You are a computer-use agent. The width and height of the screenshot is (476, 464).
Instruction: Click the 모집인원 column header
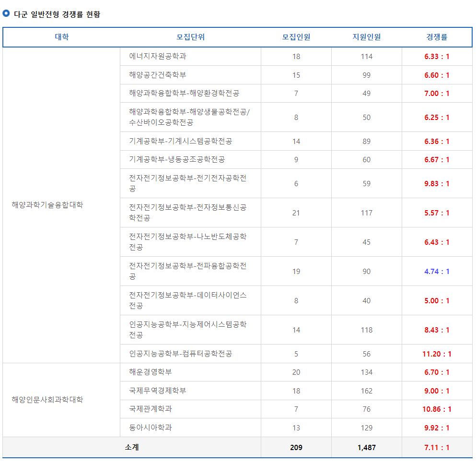[x=295, y=37]
